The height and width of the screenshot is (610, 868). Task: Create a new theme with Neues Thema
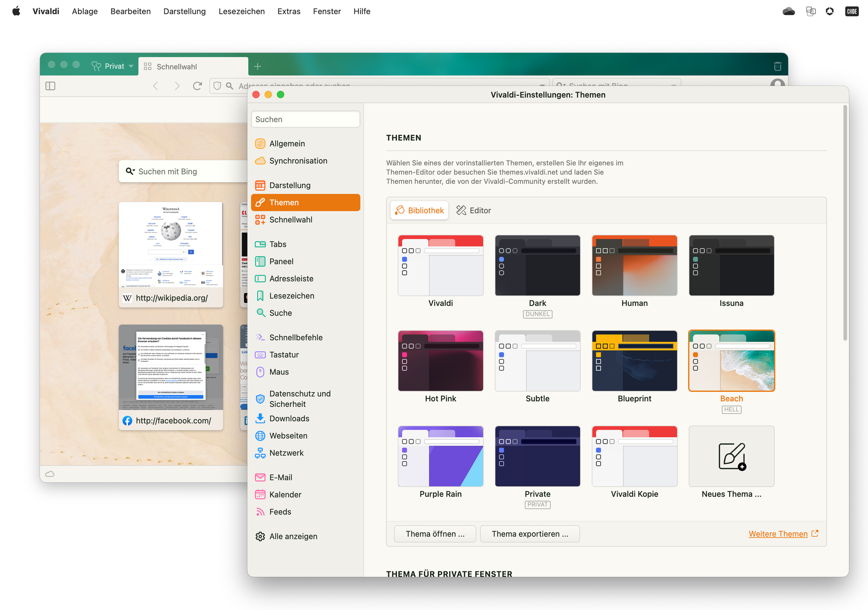[x=732, y=456]
